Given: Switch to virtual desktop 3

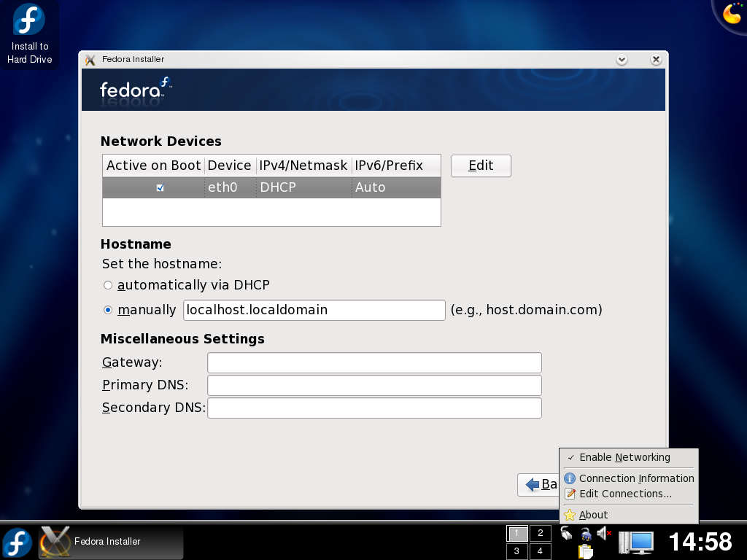Looking at the screenshot, I should [x=517, y=551].
